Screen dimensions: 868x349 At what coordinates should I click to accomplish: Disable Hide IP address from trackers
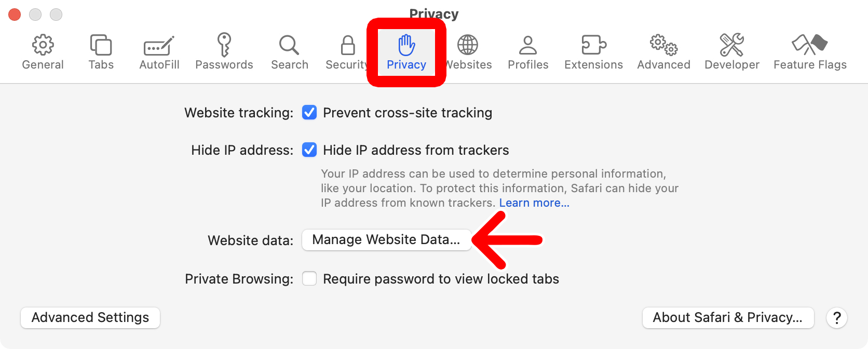point(309,150)
